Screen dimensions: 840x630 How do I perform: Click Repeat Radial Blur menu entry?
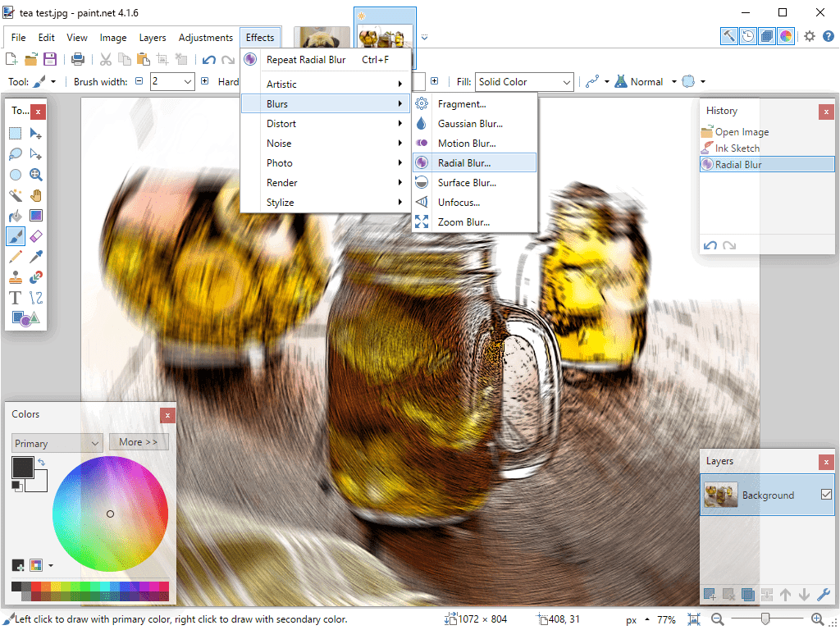pos(326,59)
